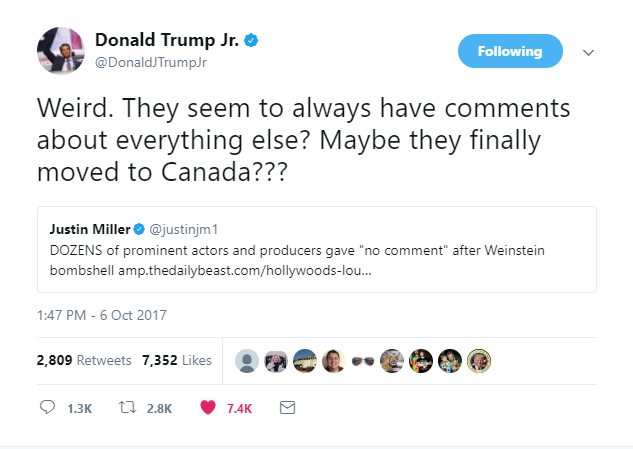Open the Donald Trump Jr. profile picture
The width and height of the screenshot is (633, 449).
click(59, 50)
